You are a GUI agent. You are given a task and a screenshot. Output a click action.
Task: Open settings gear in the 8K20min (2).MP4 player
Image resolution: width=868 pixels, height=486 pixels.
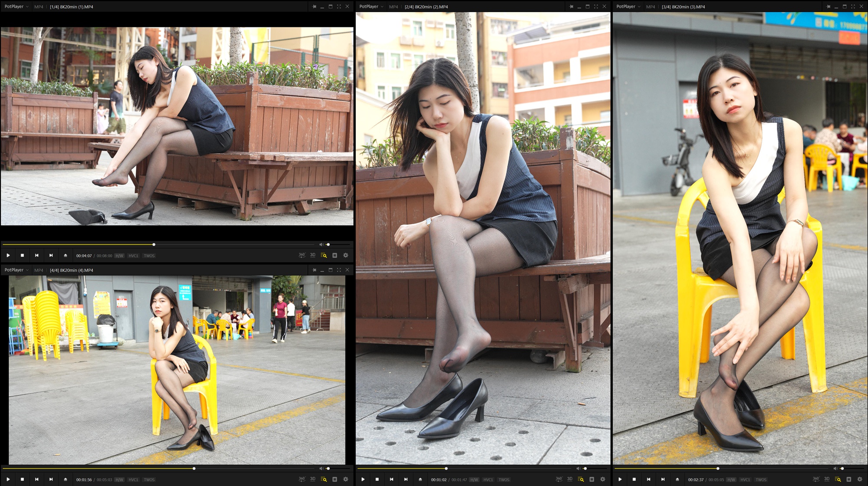[x=602, y=479]
